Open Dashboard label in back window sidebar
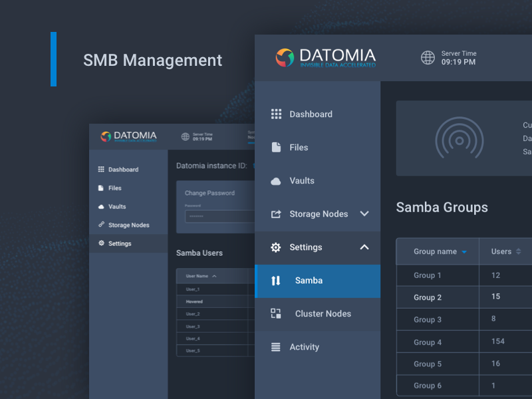532x399 pixels. click(123, 170)
